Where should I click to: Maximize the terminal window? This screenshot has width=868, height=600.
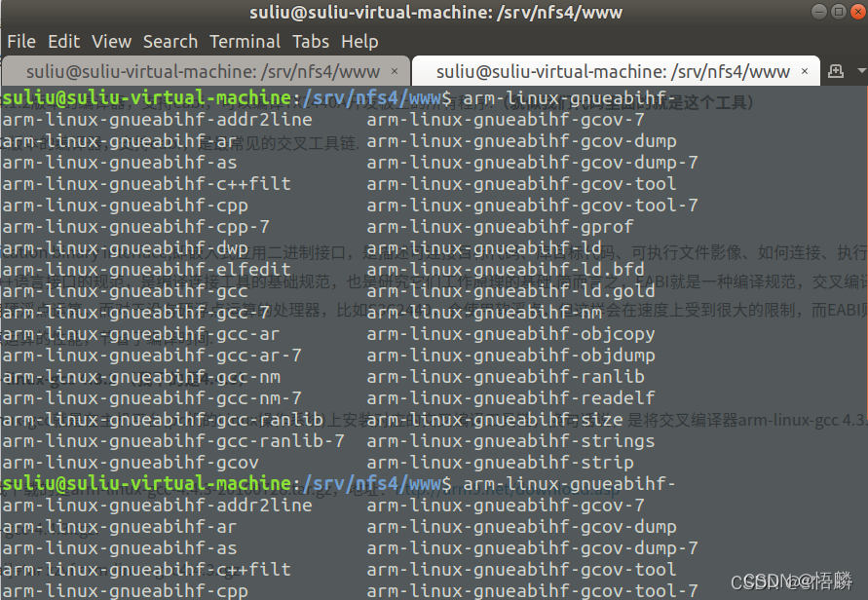pos(839,12)
